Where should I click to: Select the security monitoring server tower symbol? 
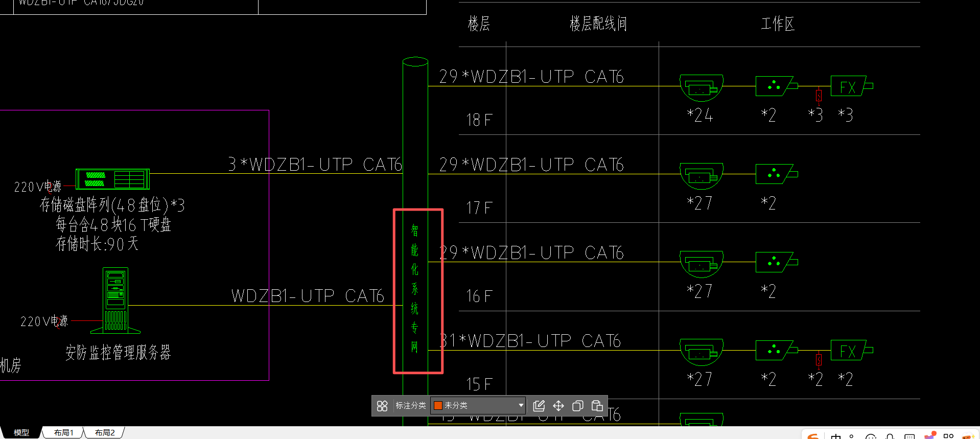click(115, 301)
